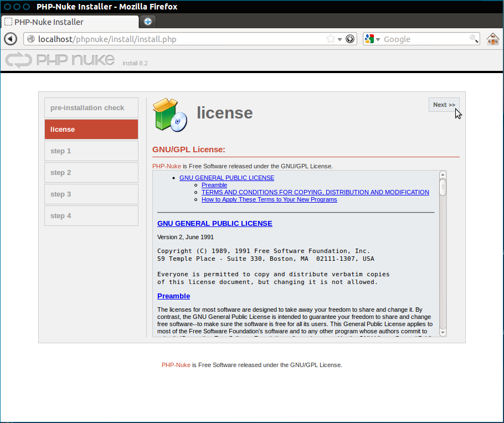Click the 'install 8.2' version label
This screenshot has width=504, height=423.
135,63
